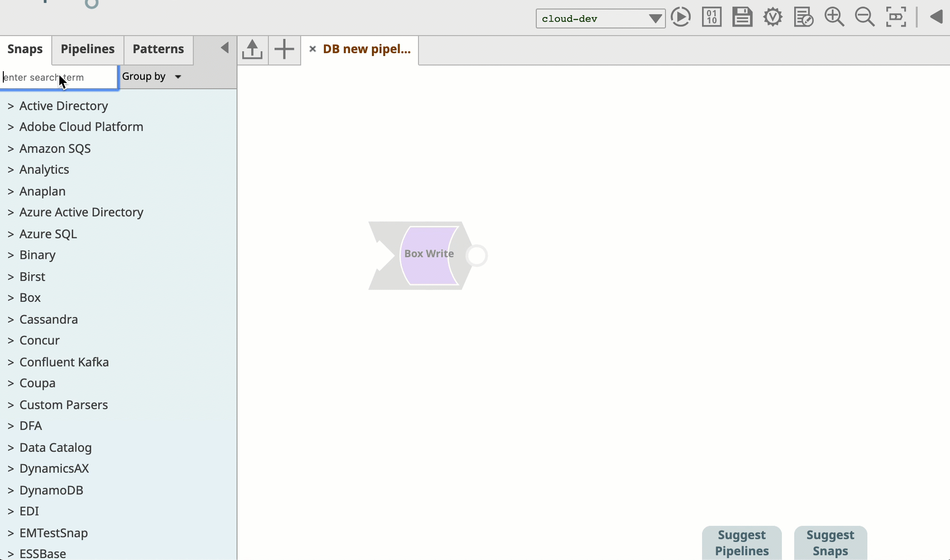950x560 pixels.
Task: Click the add new pipeline plus icon
Action: [284, 49]
